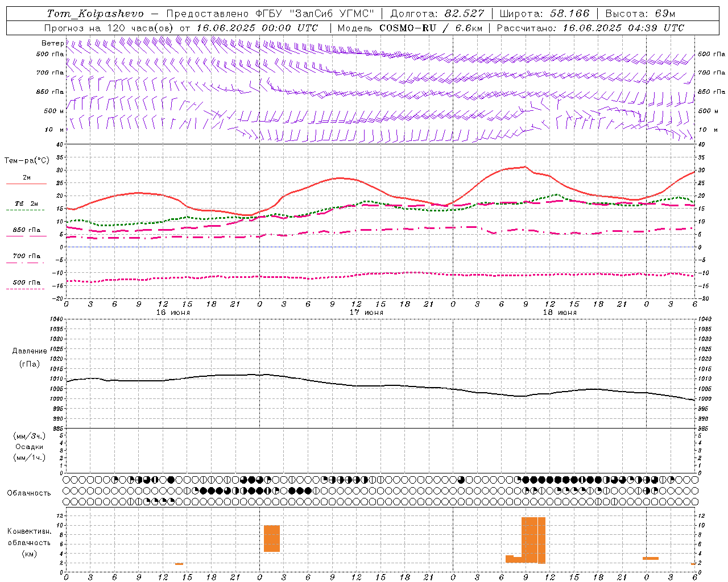Select the 'Предоставлено ФГБУ "ЗапСиб УГМС"' provider text

tap(271, 14)
